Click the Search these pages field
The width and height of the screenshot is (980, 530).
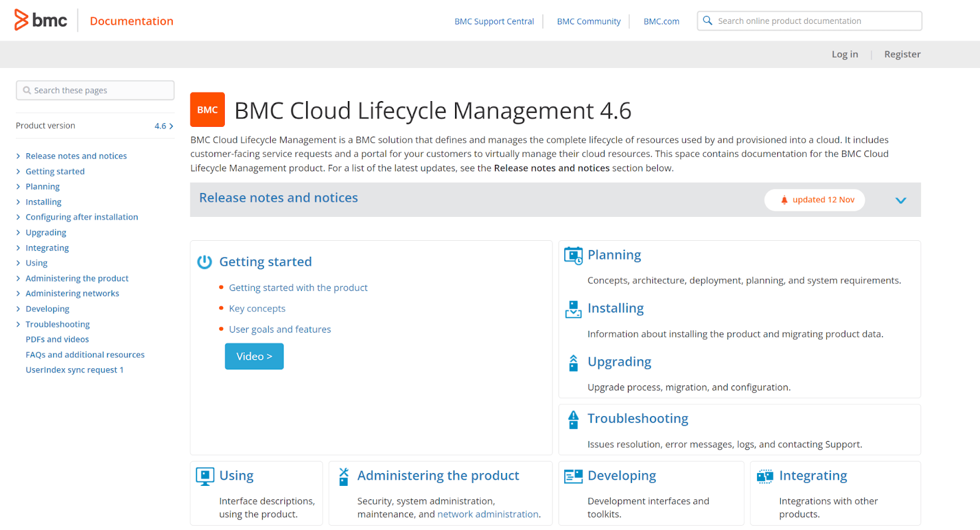click(95, 91)
